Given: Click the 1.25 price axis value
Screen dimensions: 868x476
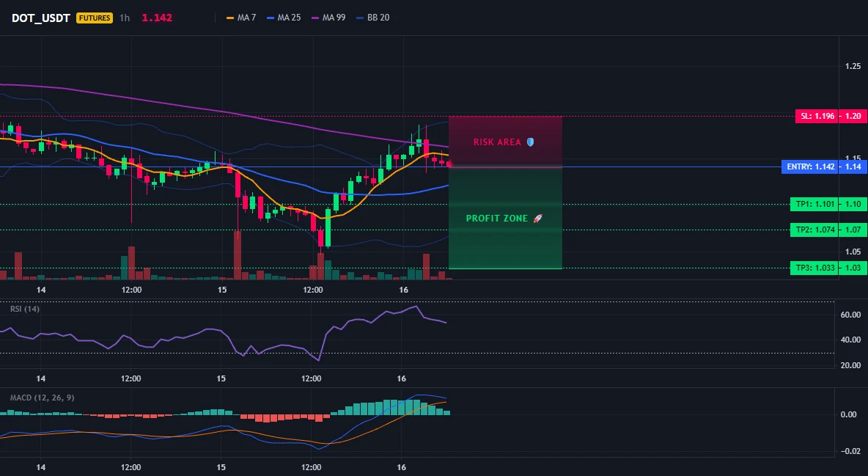Looking at the screenshot, I should click(x=853, y=67).
